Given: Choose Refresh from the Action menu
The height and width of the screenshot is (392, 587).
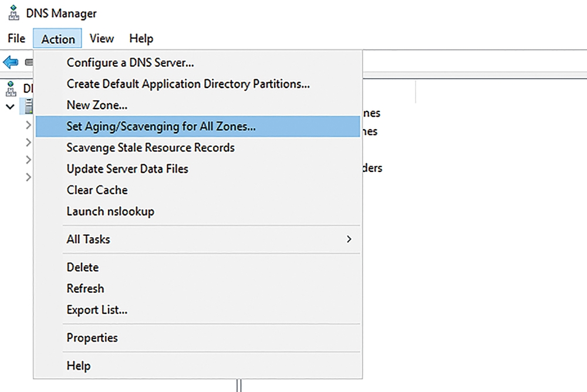Looking at the screenshot, I should pos(198,289).
